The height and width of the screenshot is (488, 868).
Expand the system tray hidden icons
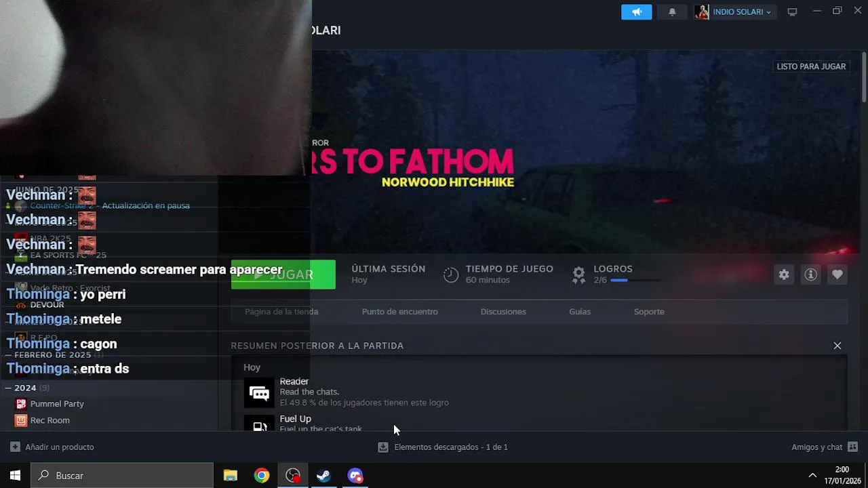812,476
